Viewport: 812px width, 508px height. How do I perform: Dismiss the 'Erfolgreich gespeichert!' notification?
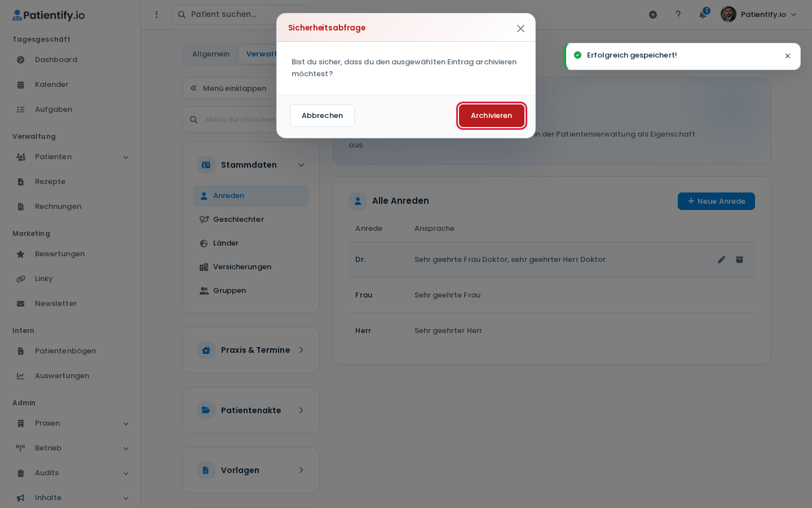coord(788,56)
